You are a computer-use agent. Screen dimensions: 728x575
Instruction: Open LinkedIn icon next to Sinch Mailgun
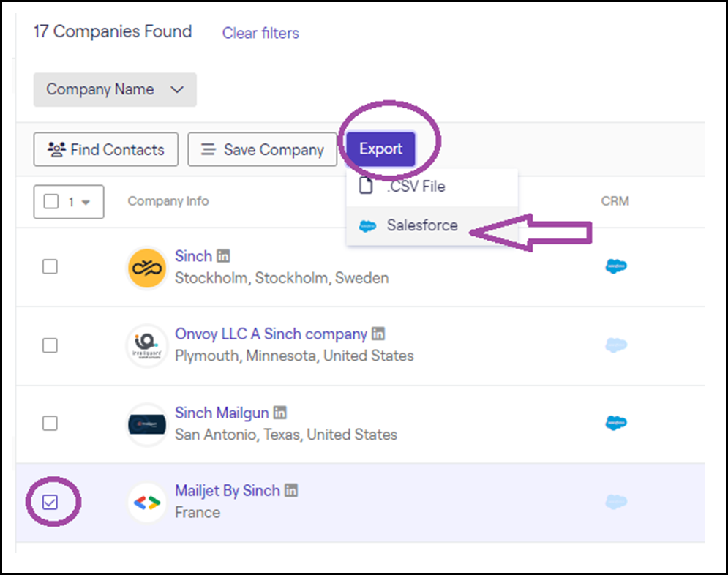(x=280, y=412)
